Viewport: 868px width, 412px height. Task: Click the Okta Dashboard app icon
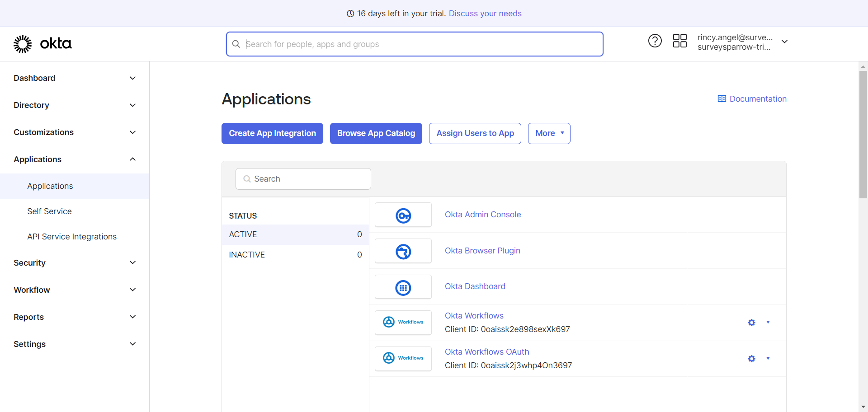pos(403,287)
